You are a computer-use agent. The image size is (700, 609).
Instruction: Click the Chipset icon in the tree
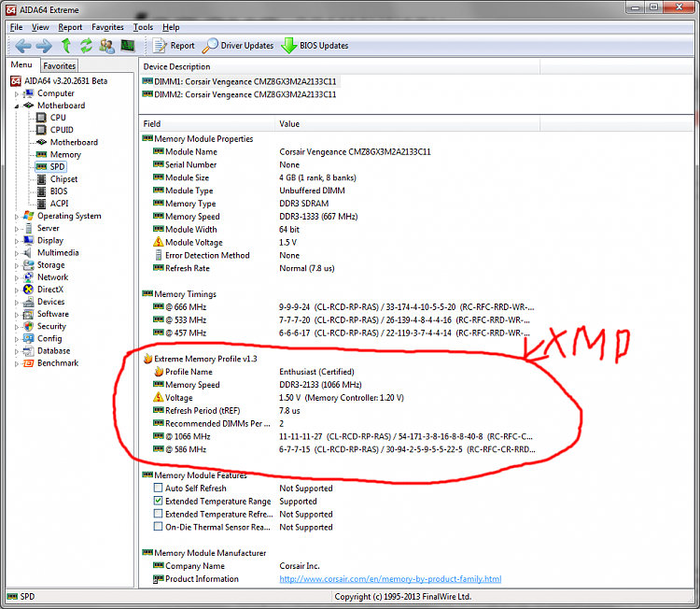41,179
